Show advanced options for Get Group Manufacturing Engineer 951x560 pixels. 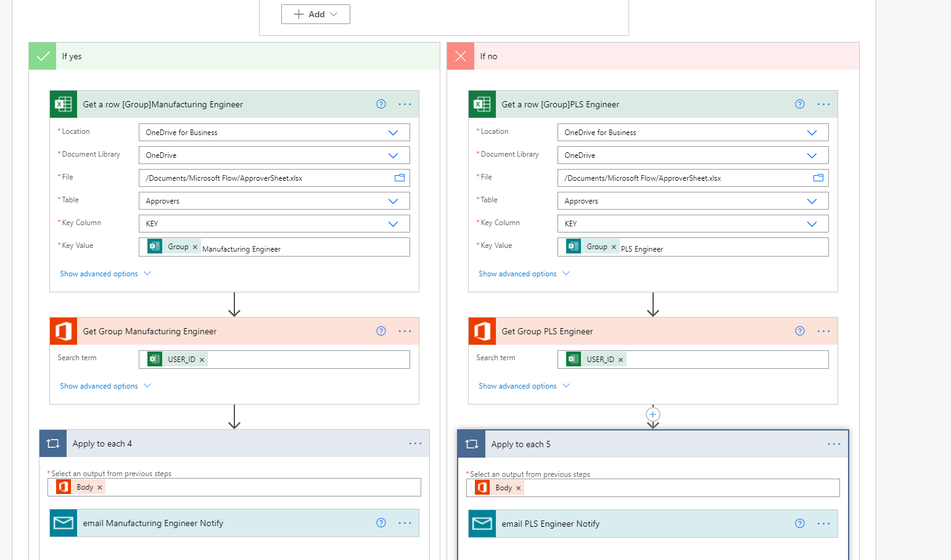pyautogui.click(x=105, y=386)
